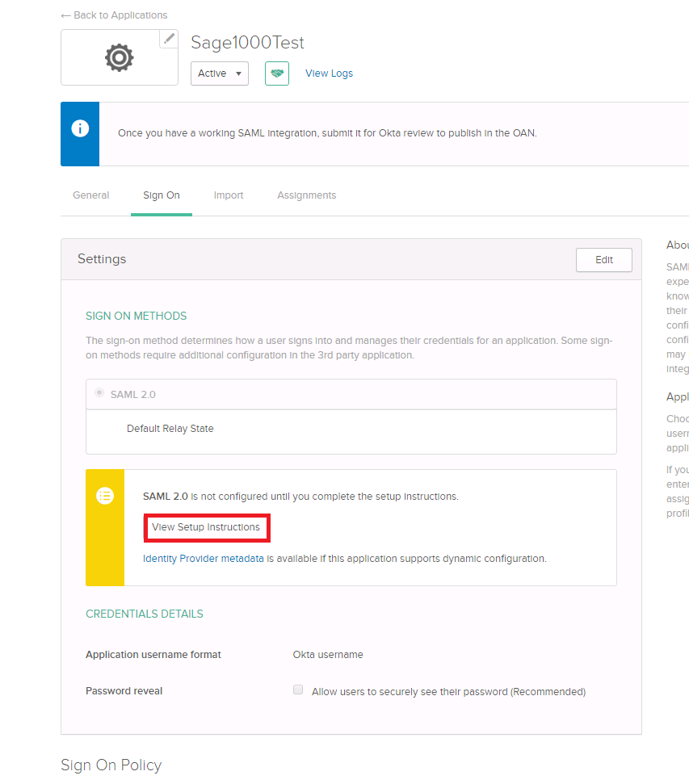The image size is (689, 784).
Task: Go back to Applications
Action: (x=114, y=15)
